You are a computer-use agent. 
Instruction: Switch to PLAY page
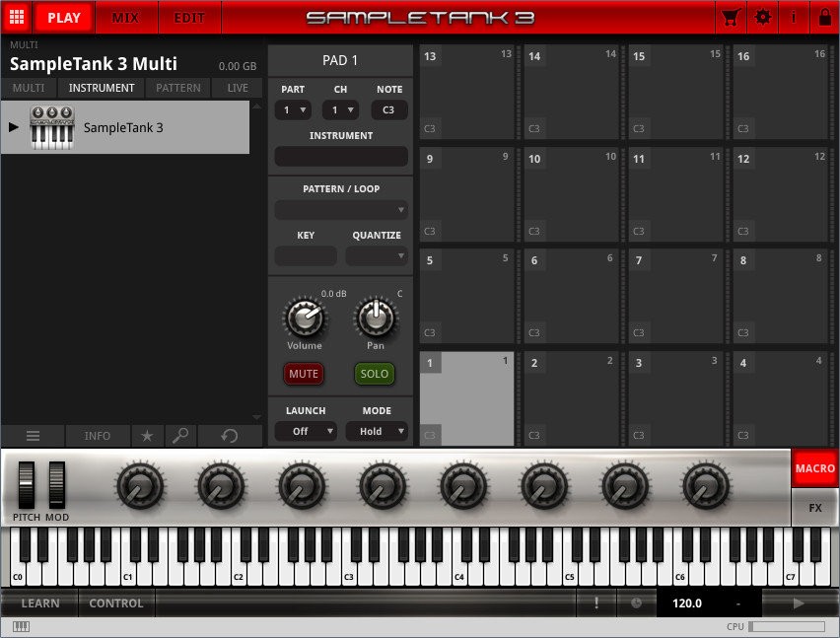click(64, 17)
